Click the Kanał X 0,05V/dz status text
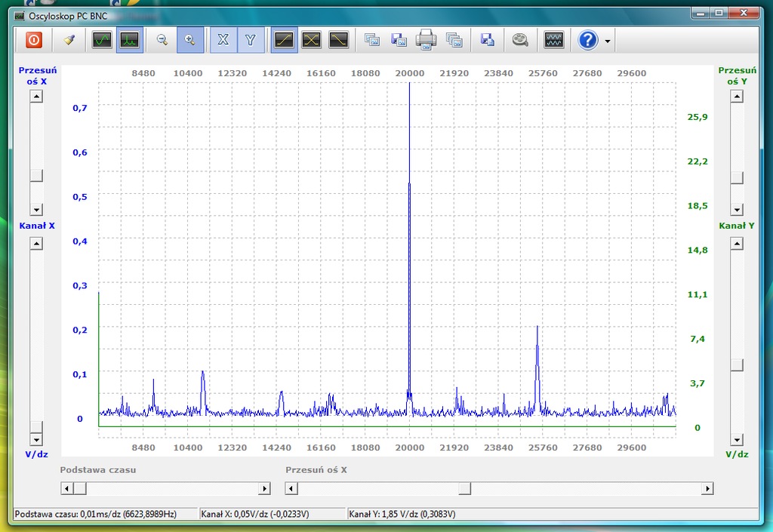Screen dimensions: 773x532 click(x=255, y=515)
